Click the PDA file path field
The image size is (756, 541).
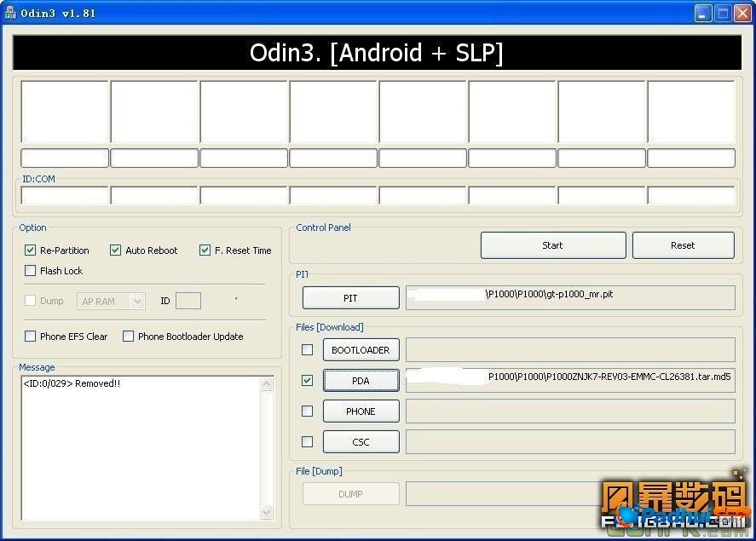pos(570,380)
